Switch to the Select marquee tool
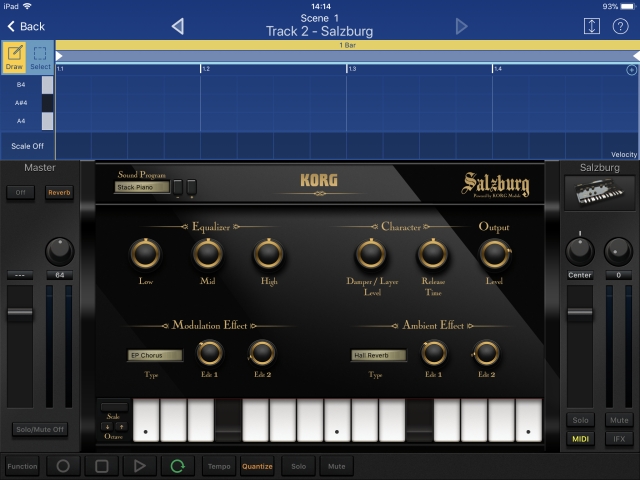Screen dimensions: 640x480 coord(41,56)
